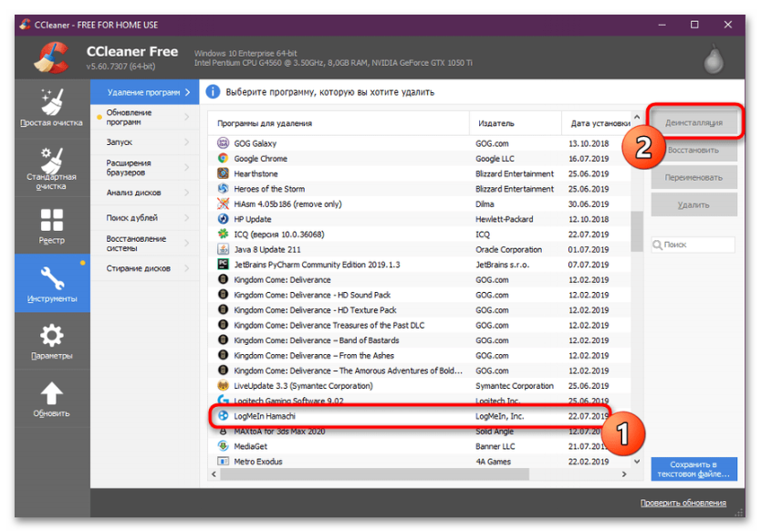Click the vertical scrollbar down arrow
Image resolution: width=761 pixels, height=532 pixels.
click(x=637, y=462)
